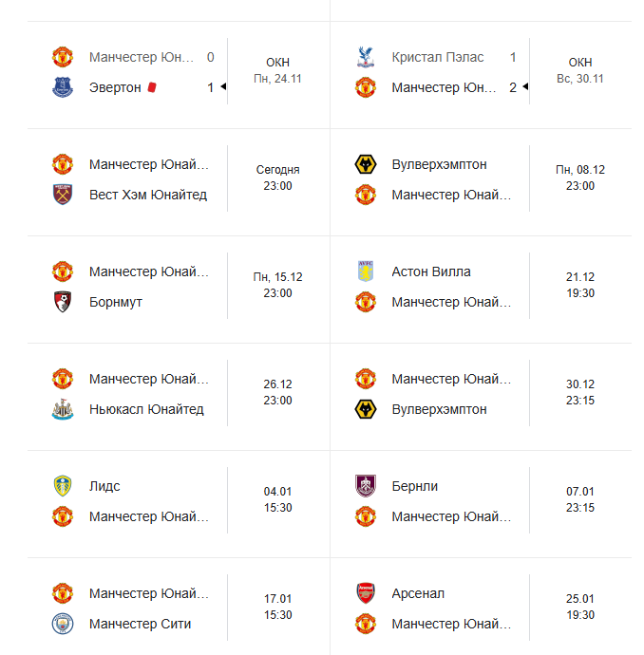Click the Burnley club crest
This screenshot has height=655, width=644.
pos(365,486)
